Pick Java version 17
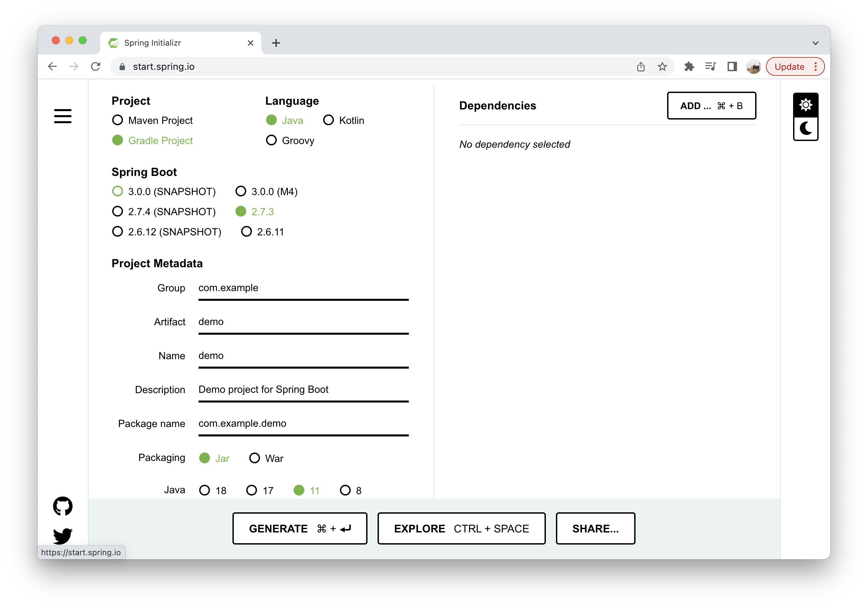Image resolution: width=868 pixels, height=609 pixels. (x=260, y=490)
